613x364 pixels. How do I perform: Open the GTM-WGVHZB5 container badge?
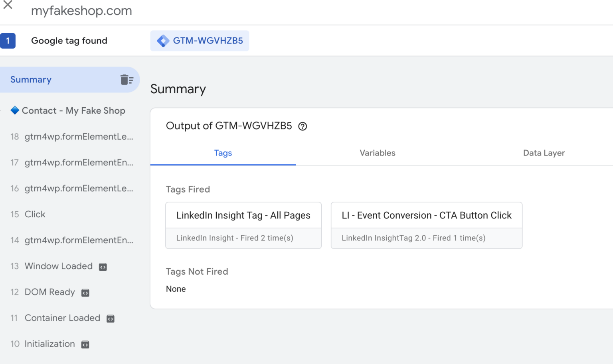coord(200,40)
